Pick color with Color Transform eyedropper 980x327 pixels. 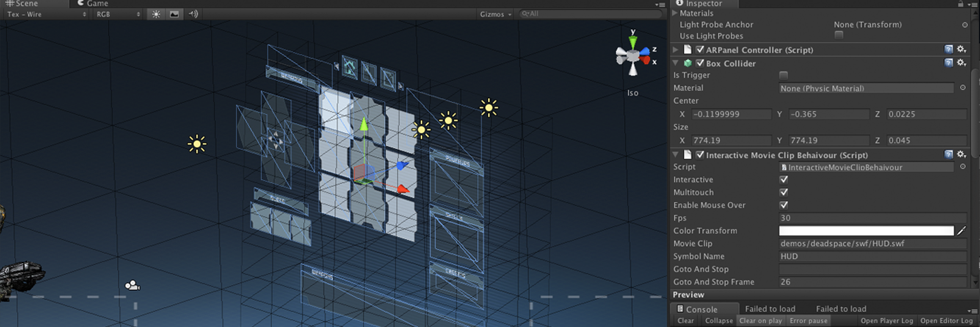pyautogui.click(x=961, y=231)
